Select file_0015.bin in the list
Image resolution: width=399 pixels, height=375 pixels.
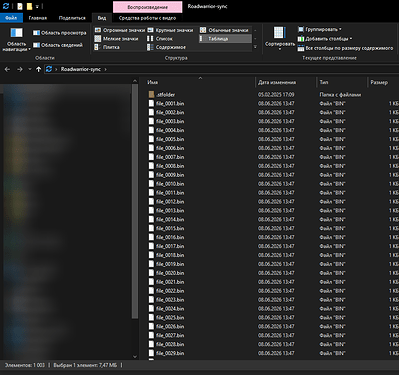click(170, 228)
